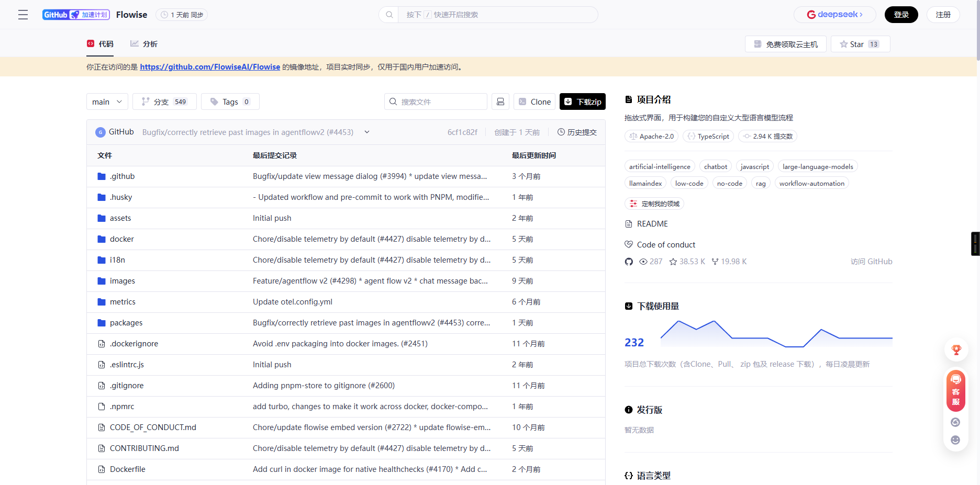Screen dimensions: 980x485
Task: Click the GitHub acceleration plan logo
Action: click(76, 15)
